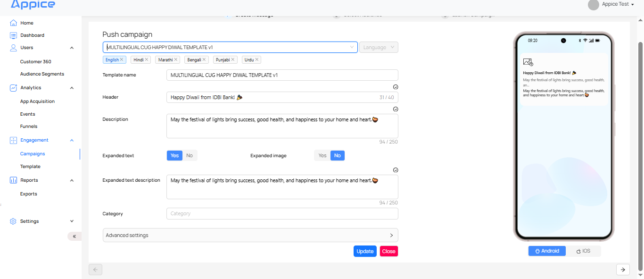Open Audience Segments page
This screenshot has height=279, width=644.
(42, 74)
